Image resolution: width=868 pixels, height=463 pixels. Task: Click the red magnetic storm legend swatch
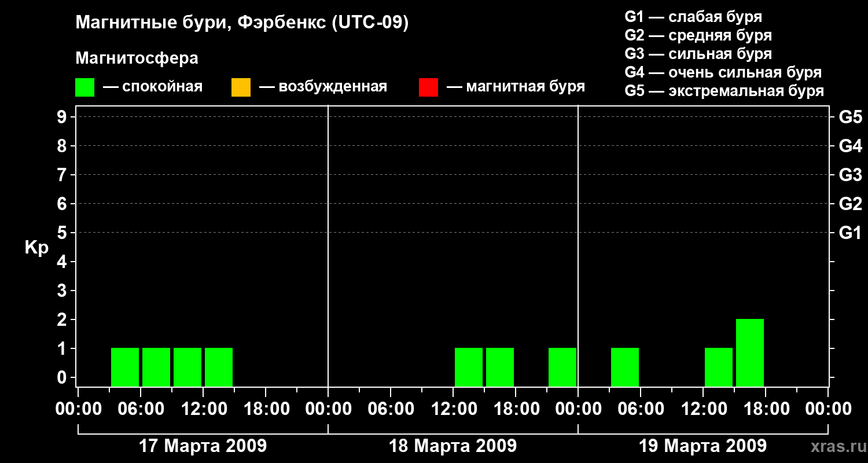tap(428, 87)
